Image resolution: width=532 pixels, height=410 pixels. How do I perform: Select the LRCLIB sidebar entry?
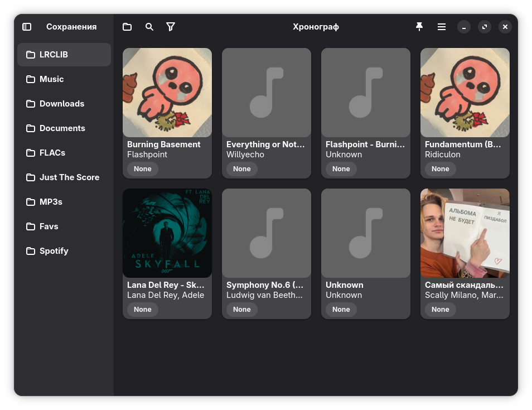[x=64, y=55]
